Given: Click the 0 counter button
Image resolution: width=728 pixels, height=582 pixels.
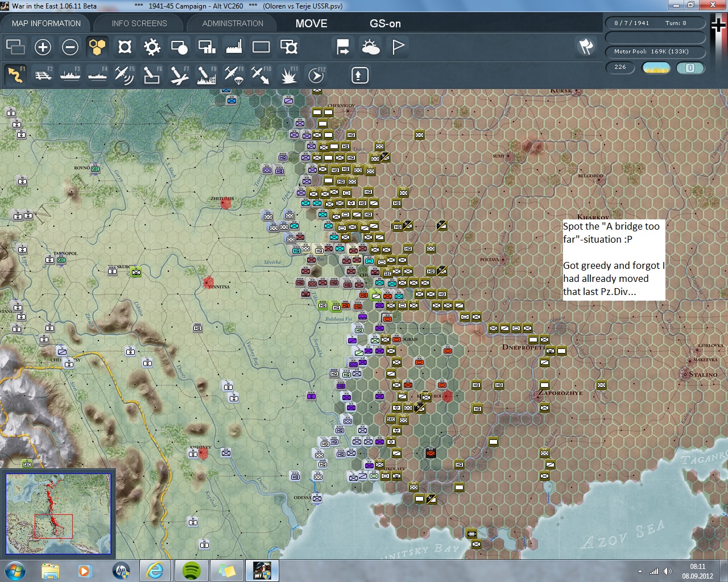Looking at the screenshot, I should point(690,68).
